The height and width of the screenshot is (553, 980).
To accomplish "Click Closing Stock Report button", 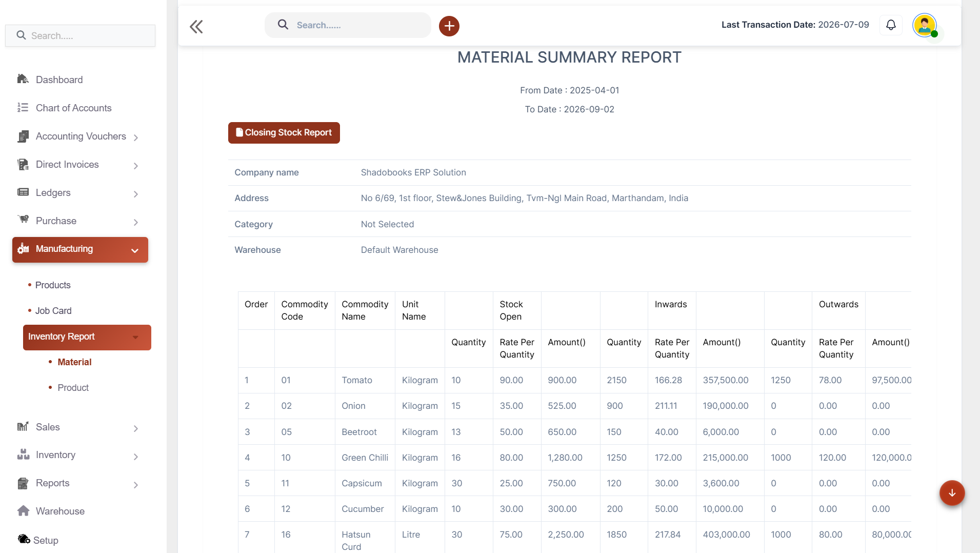I will tap(284, 133).
